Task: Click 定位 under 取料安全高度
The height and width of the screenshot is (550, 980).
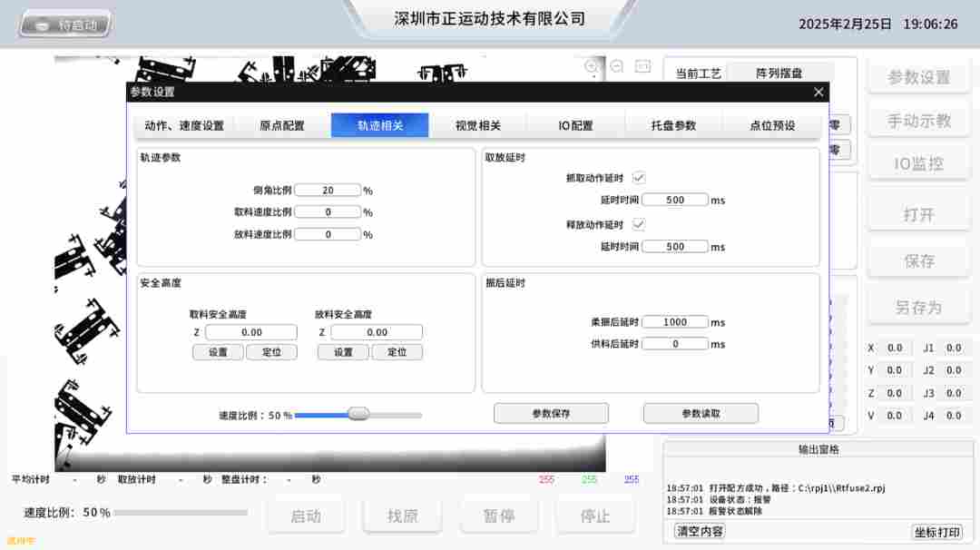Action: point(271,352)
